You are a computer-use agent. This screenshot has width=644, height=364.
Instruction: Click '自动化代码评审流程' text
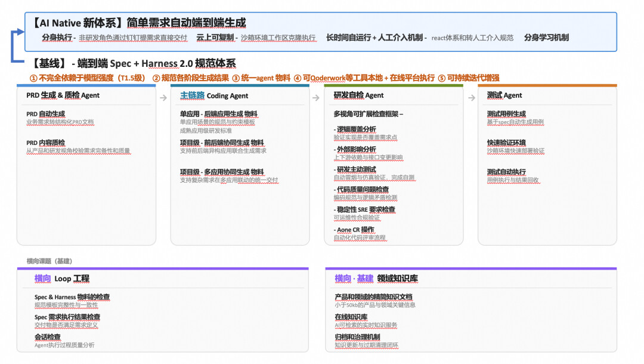360,238
